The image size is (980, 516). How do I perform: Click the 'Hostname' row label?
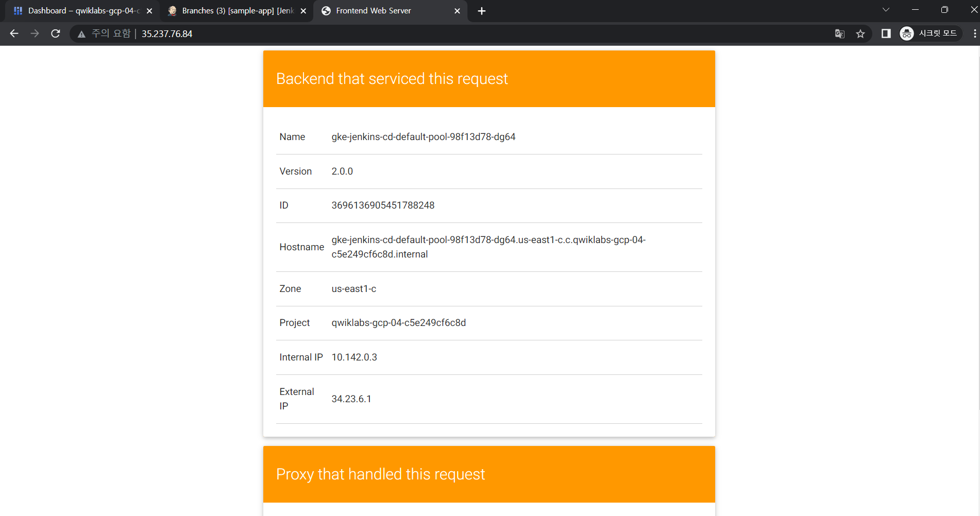point(302,247)
